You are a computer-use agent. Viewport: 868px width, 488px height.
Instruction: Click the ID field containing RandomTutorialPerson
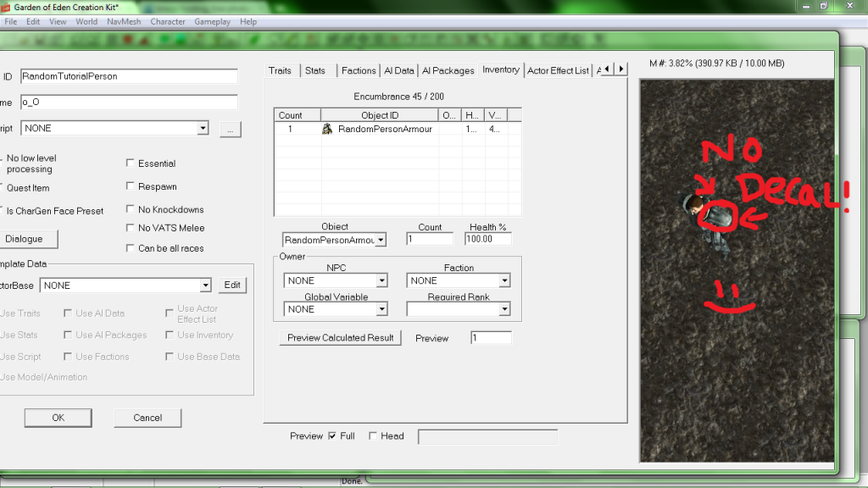(x=129, y=76)
